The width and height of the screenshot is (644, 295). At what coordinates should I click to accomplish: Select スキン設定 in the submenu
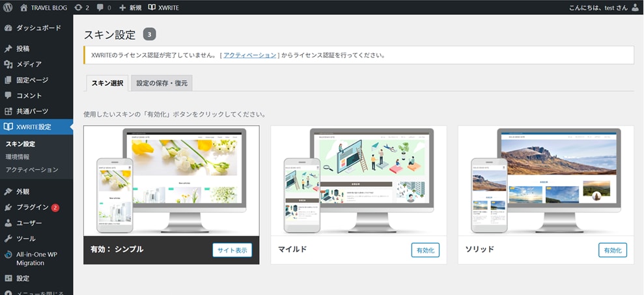[x=21, y=144]
